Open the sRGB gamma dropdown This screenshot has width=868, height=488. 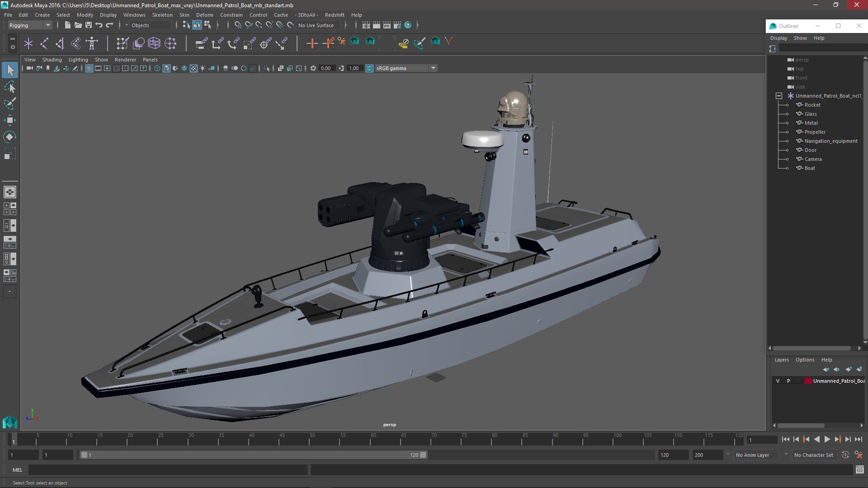pyautogui.click(x=433, y=68)
